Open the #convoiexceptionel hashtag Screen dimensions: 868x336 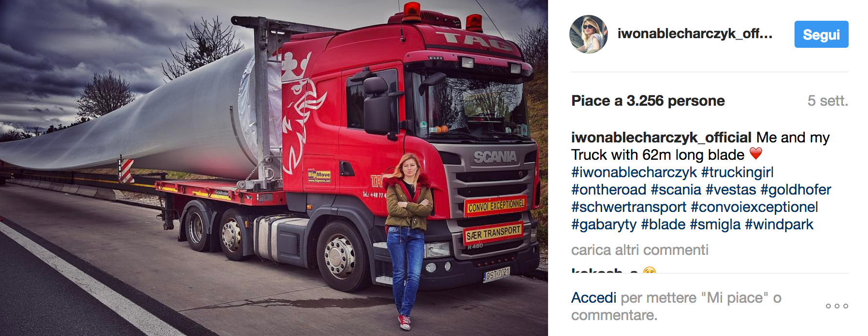click(x=754, y=207)
